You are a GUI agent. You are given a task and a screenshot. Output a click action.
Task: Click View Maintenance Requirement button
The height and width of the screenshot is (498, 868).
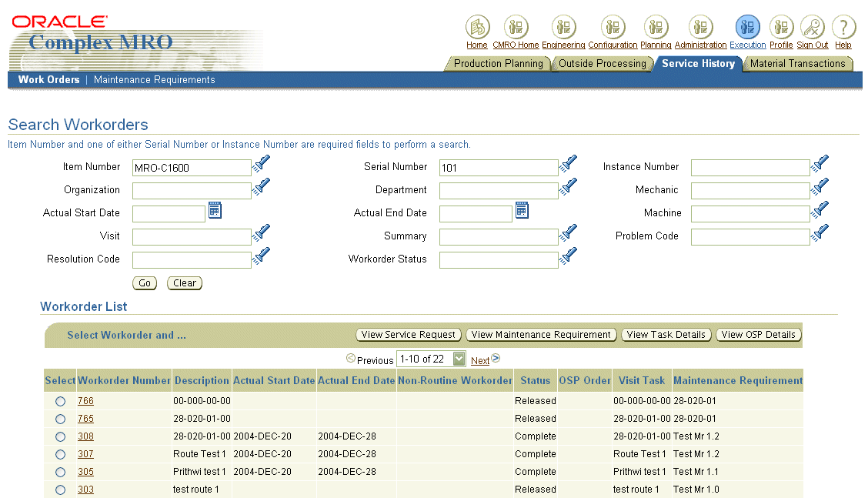click(541, 335)
